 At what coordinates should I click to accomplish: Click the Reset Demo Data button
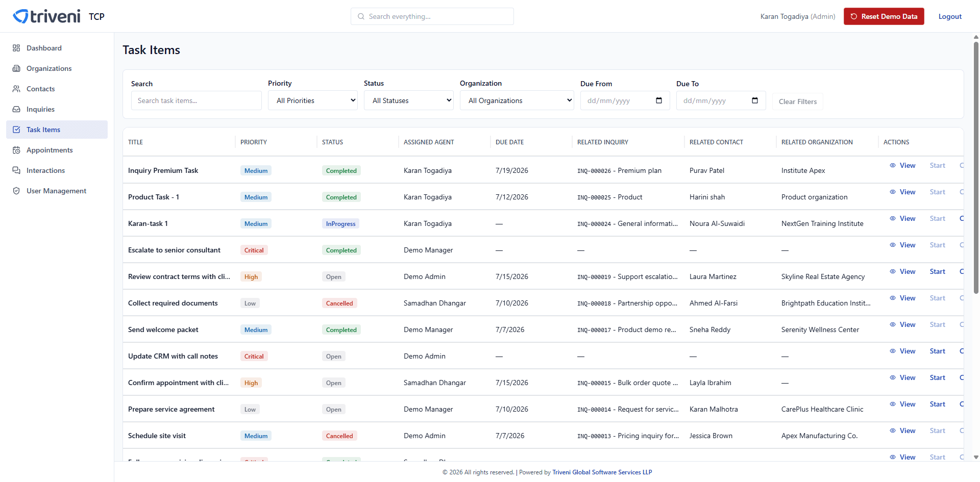coord(884,16)
